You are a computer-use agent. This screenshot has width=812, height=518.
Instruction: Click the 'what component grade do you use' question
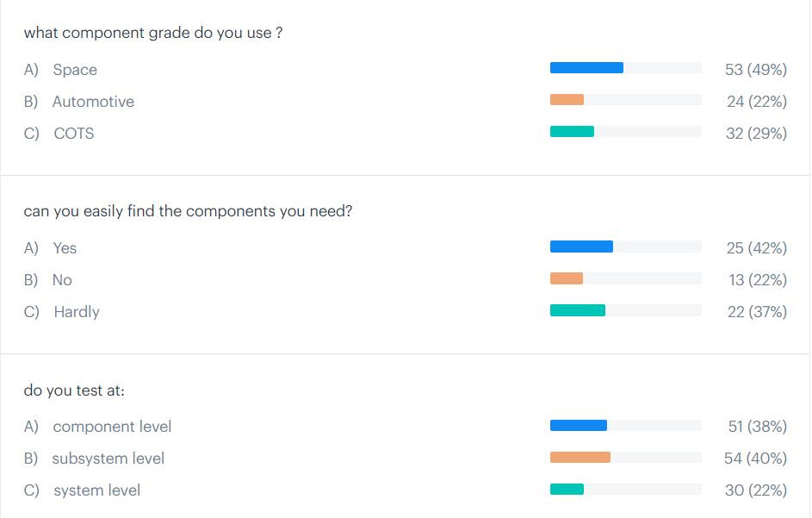tap(152, 33)
